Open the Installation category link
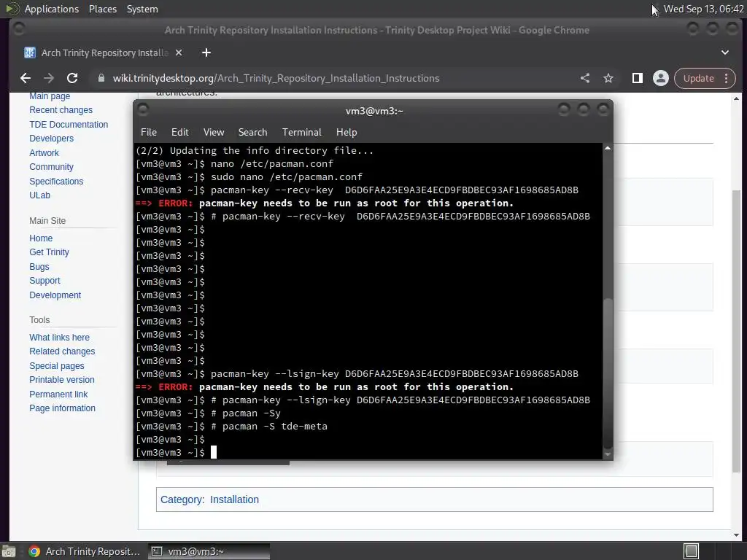The width and height of the screenshot is (747, 560). [x=234, y=499]
